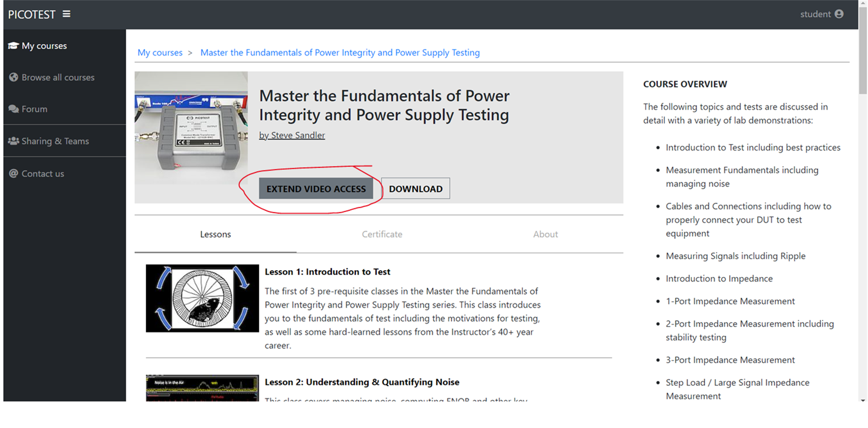868x428 pixels.
Task: Open Lesson 2: Understanding & Quantifying Noise title
Action: [362, 382]
